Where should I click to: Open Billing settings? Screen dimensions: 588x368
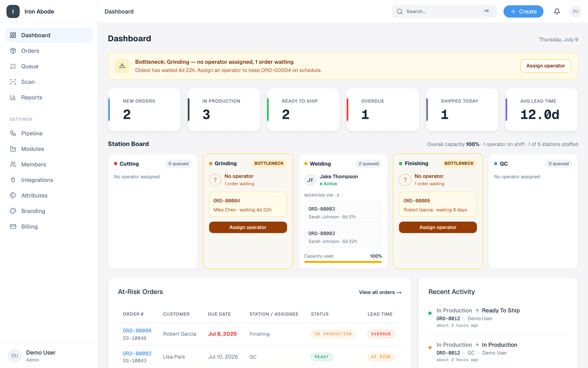pos(49,226)
